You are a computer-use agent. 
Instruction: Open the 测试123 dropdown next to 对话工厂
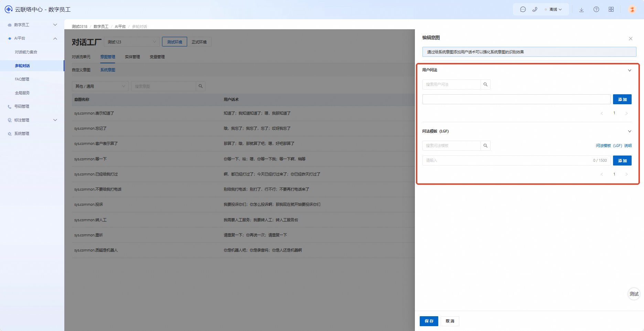coord(132,42)
